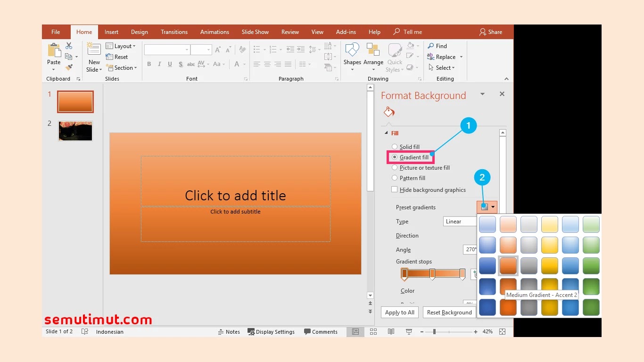
Task: Open the Layout dropdown
Action: 121,46
